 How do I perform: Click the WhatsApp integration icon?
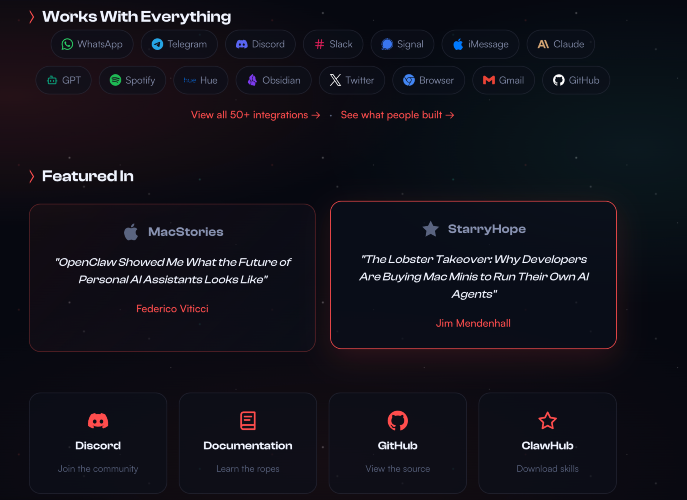[x=68, y=44]
